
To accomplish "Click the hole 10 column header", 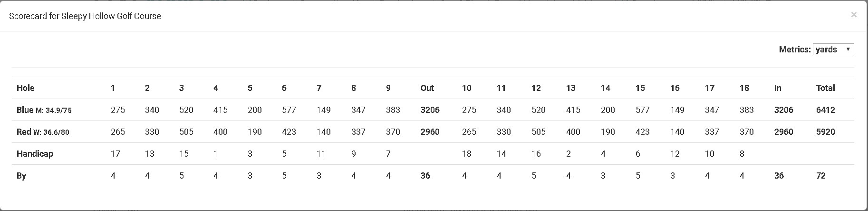I will (x=466, y=88).
